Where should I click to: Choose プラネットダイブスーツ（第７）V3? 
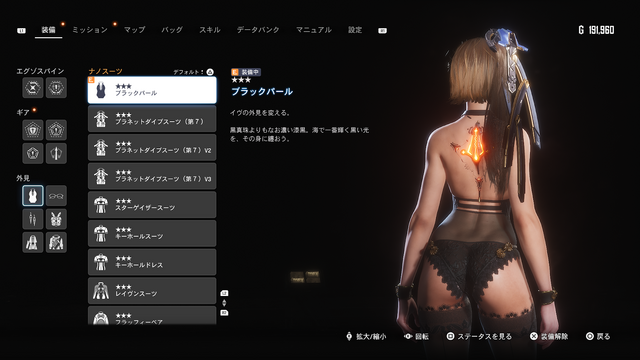tap(152, 176)
